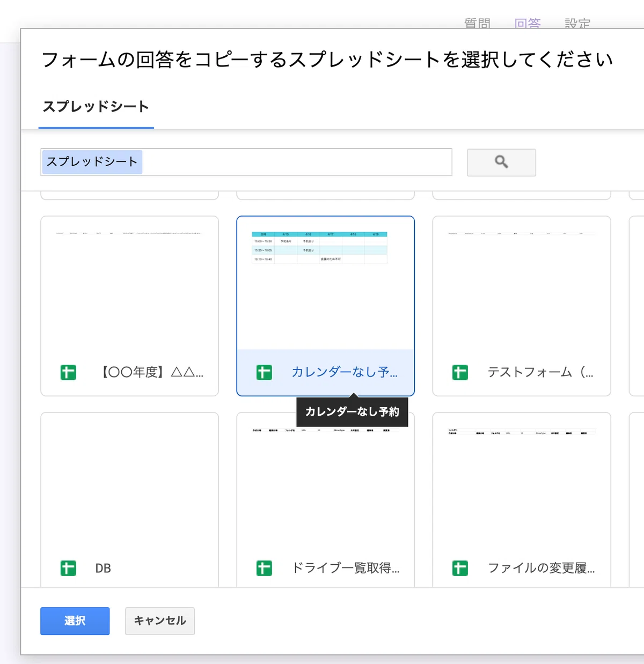Click the file name カレンダーなし予...
This screenshot has height=664, width=644.
(345, 372)
